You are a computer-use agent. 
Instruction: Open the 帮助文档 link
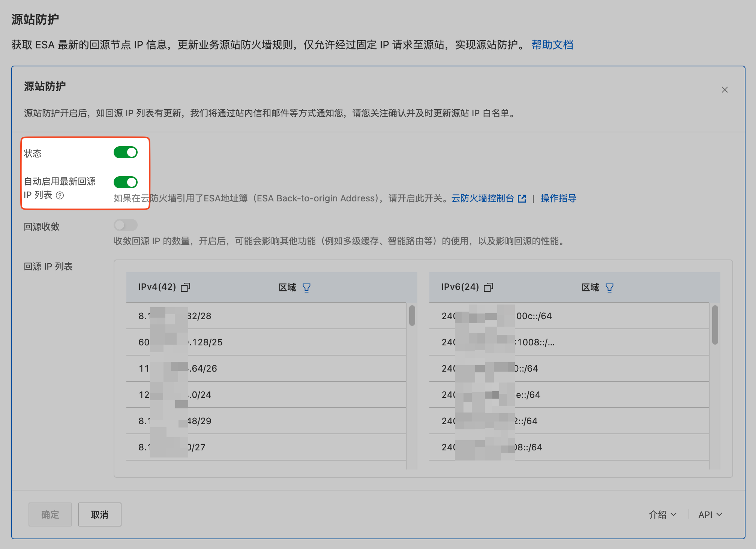pos(552,45)
